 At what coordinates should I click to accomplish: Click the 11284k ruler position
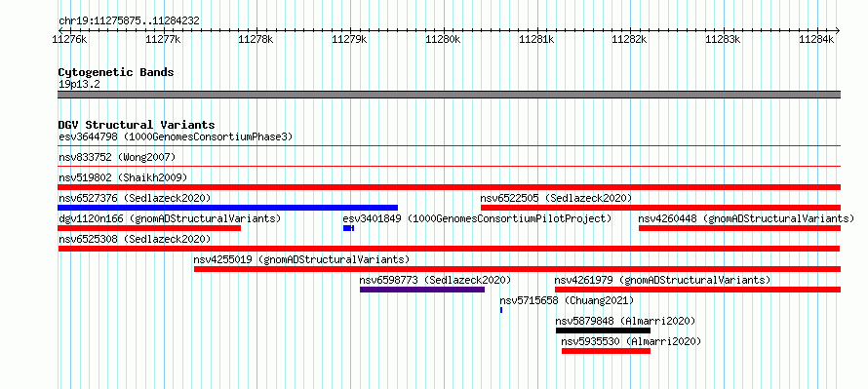click(x=816, y=39)
